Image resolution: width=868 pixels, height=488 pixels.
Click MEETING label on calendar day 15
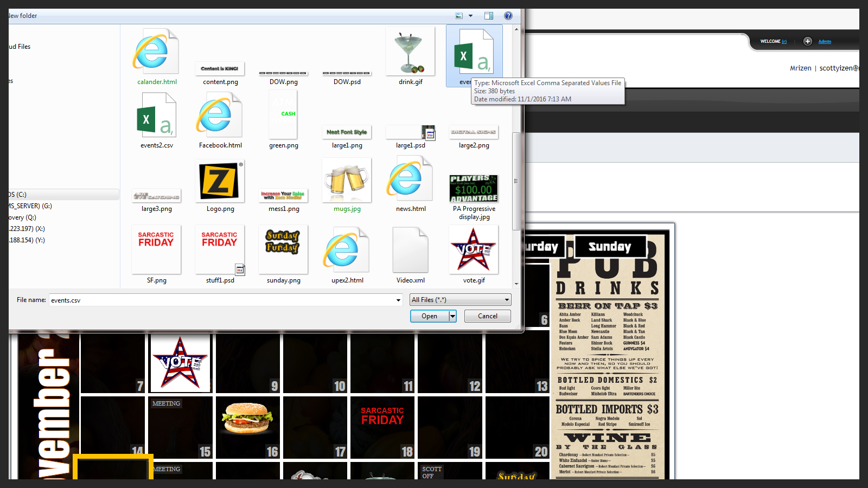click(x=166, y=403)
